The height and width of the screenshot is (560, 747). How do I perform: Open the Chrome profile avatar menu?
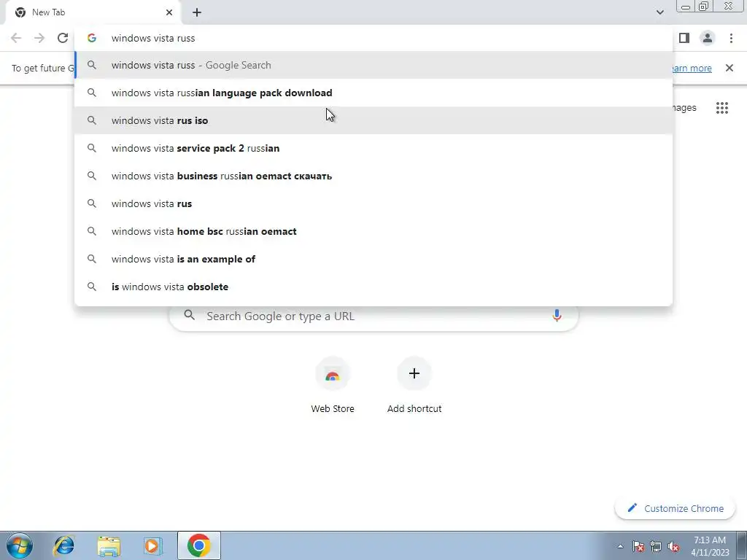click(x=708, y=38)
